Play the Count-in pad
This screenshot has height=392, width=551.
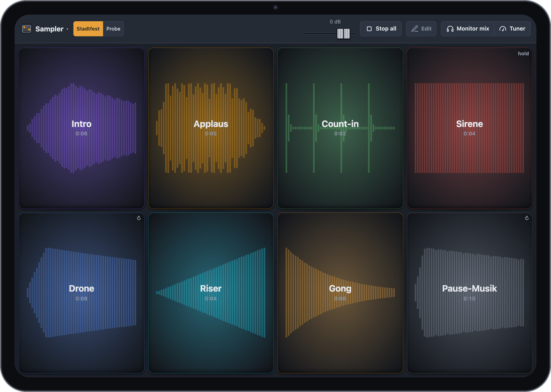pyautogui.click(x=340, y=128)
